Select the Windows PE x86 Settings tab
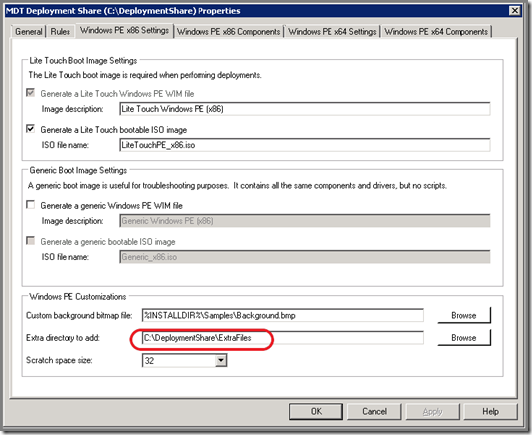Image resolution: width=532 pixels, height=435 pixels. point(124,30)
